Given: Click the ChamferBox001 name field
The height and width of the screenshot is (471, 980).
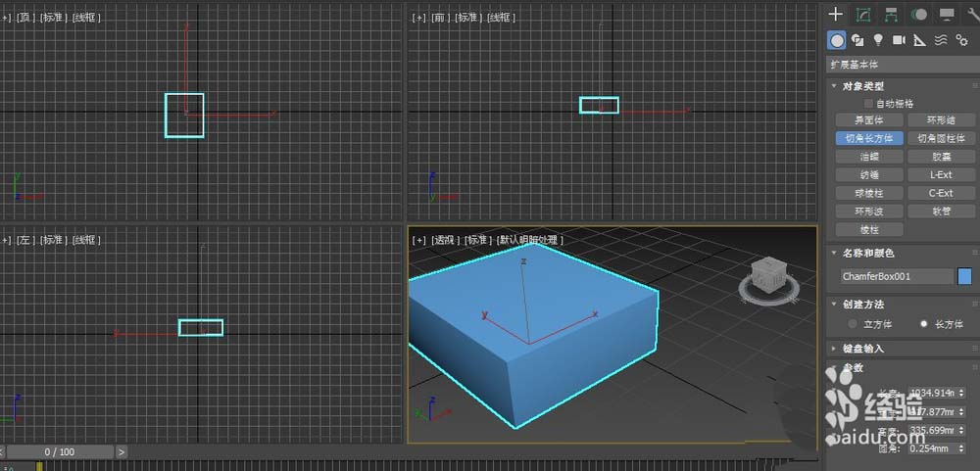Looking at the screenshot, I should [897, 276].
